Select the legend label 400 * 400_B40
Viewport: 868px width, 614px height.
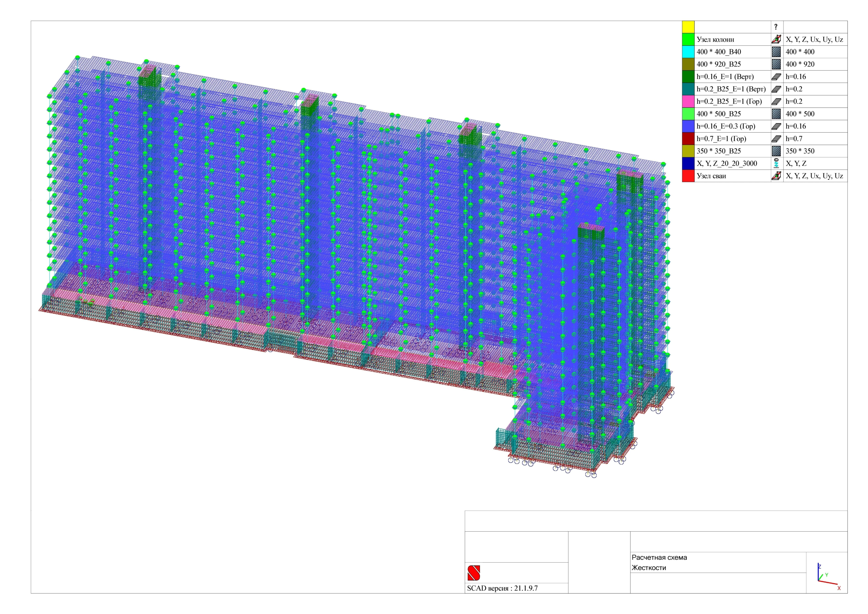[x=719, y=52]
